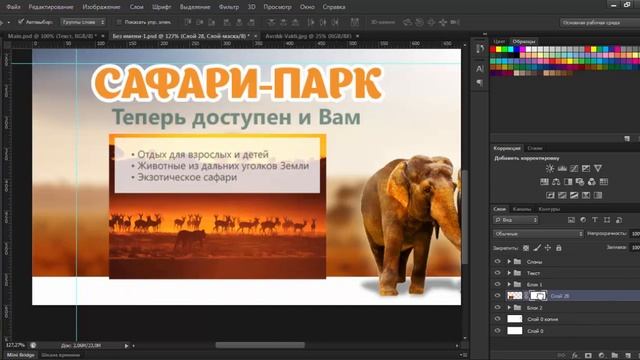This screenshot has height=360, width=640.
Task: Open the Файл menu
Action: pos(13,7)
